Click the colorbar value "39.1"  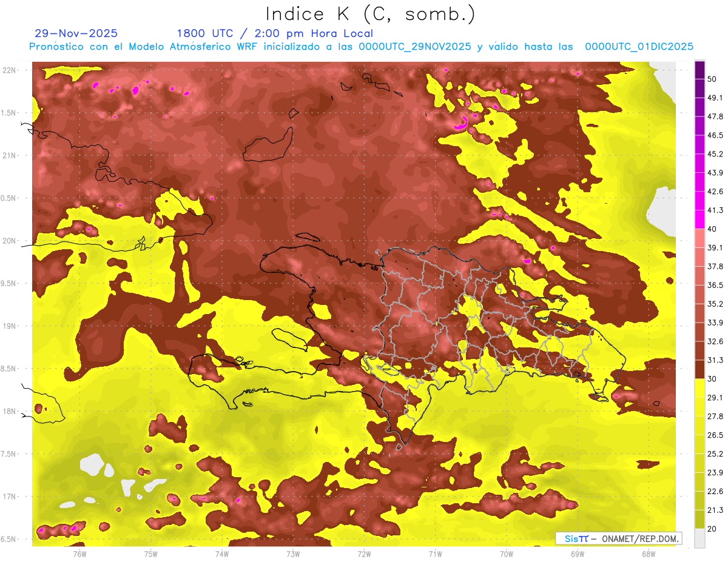[x=715, y=247]
